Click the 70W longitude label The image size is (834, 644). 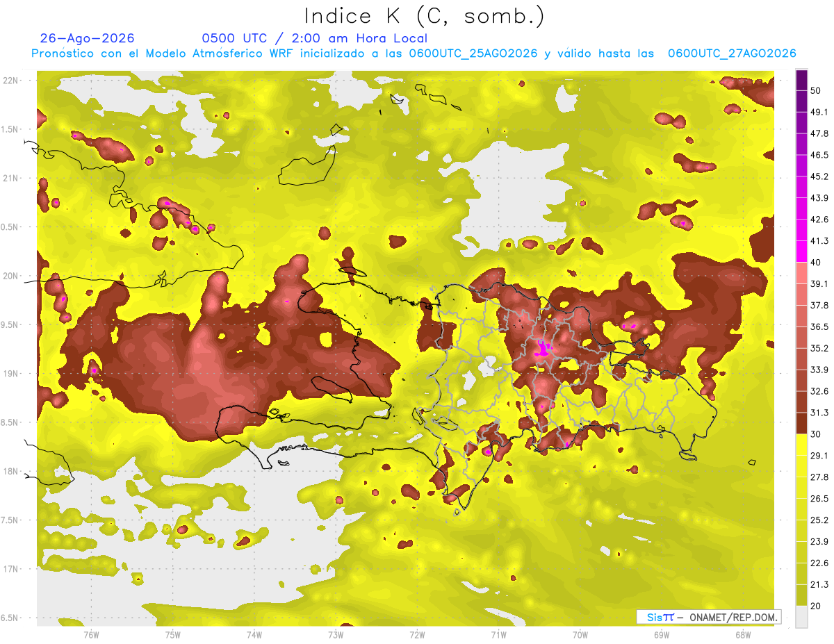[580, 634]
